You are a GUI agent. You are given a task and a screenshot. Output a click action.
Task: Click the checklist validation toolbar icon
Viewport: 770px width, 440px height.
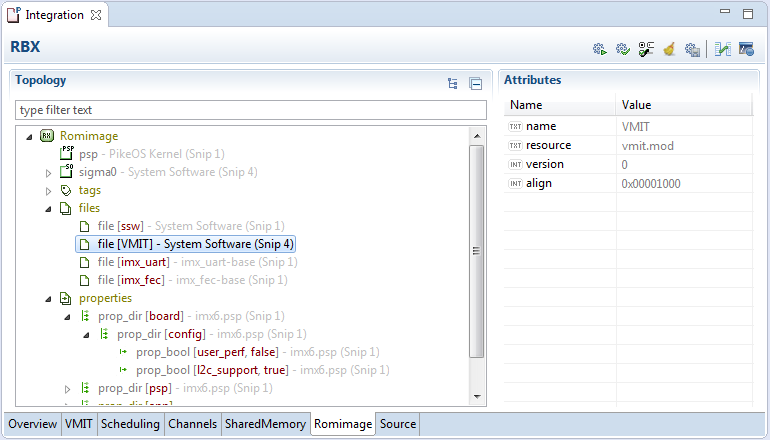coord(646,48)
